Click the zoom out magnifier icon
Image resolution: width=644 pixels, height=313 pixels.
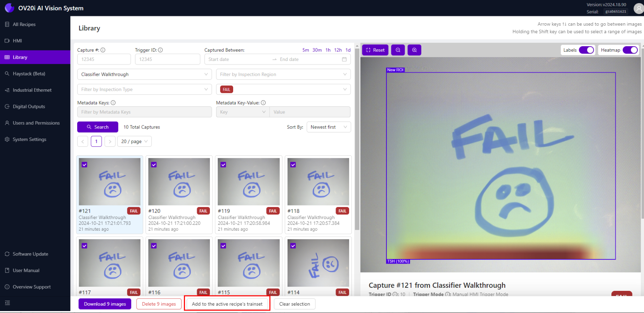click(x=398, y=50)
